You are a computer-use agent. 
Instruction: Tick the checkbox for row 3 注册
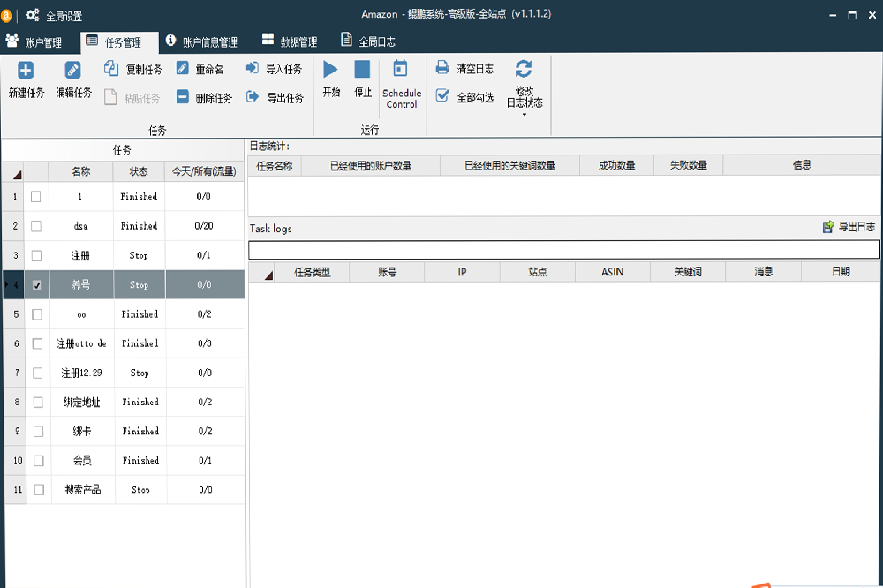coord(36,256)
